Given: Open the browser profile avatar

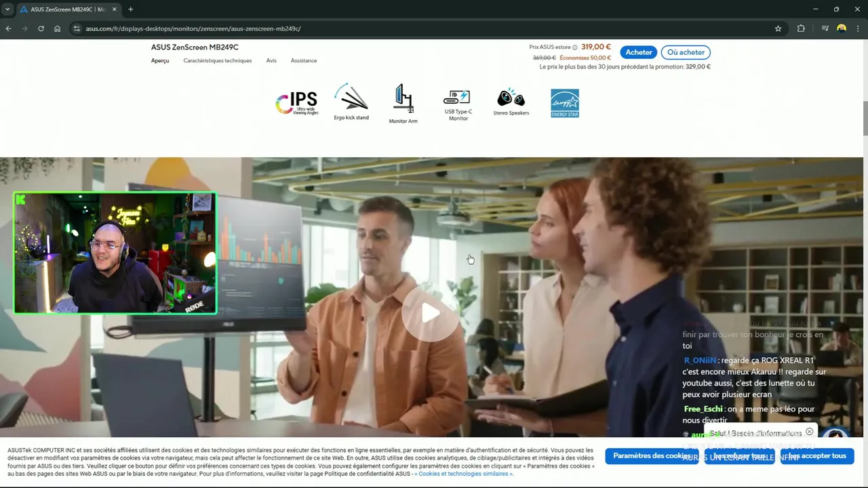Looking at the screenshot, I should click(x=842, y=28).
